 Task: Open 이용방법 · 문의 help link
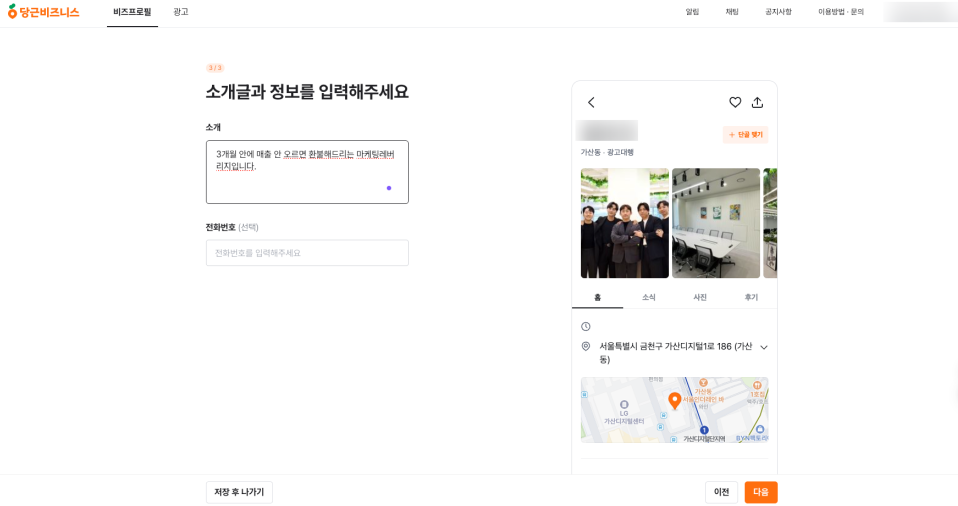pyautogui.click(x=841, y=12)
